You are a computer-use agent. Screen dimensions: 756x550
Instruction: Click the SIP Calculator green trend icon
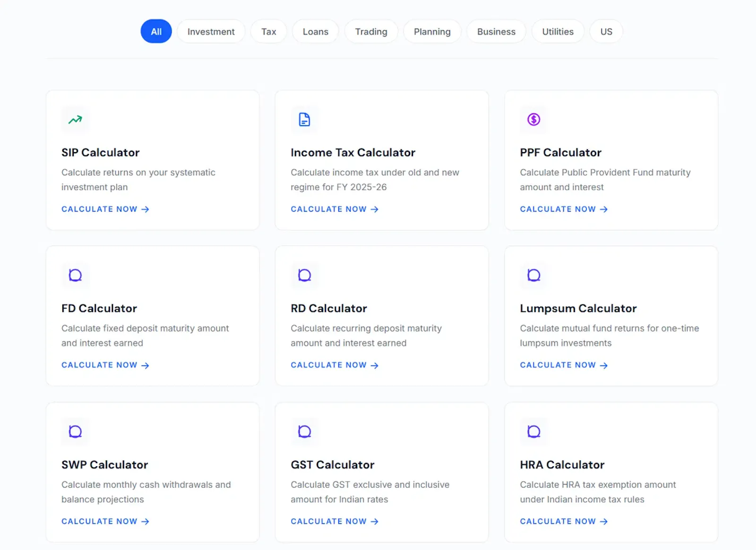click(x=75, y=120)
